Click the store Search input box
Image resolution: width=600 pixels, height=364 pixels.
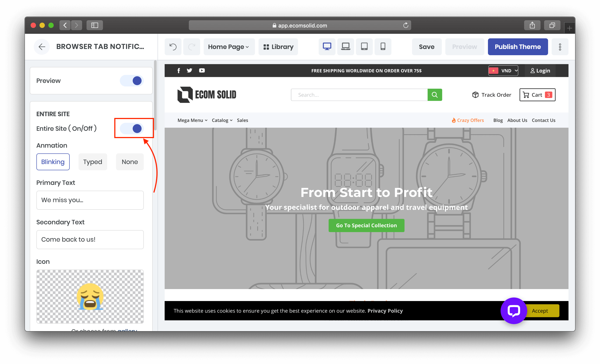(359, 95)
